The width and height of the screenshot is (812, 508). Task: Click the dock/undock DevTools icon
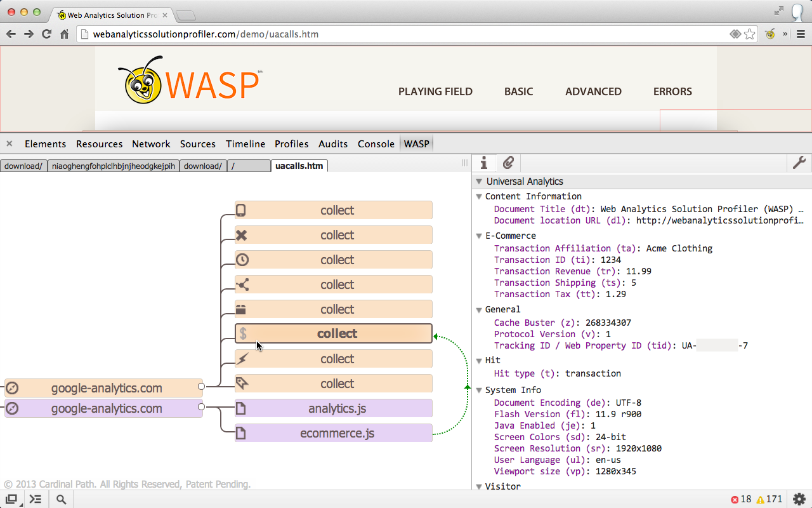coord(11,500)
